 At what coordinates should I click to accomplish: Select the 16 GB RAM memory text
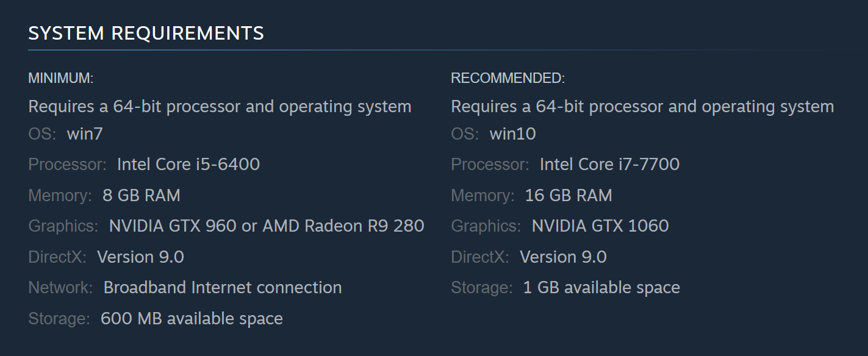point(569,196)
